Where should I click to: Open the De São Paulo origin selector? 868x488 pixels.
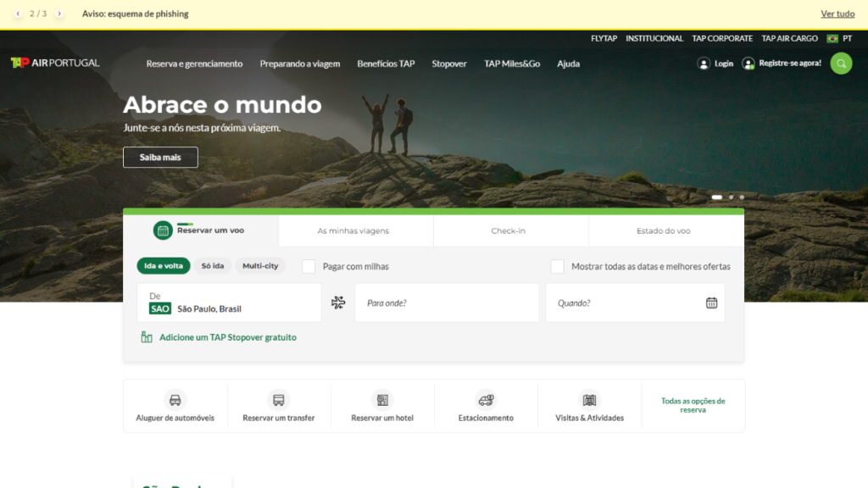click(x=229, y=302)
